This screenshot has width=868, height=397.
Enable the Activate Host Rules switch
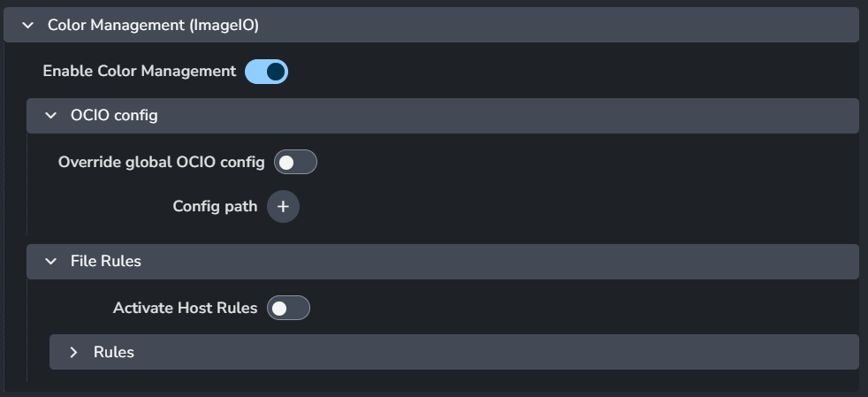point(288,308)
